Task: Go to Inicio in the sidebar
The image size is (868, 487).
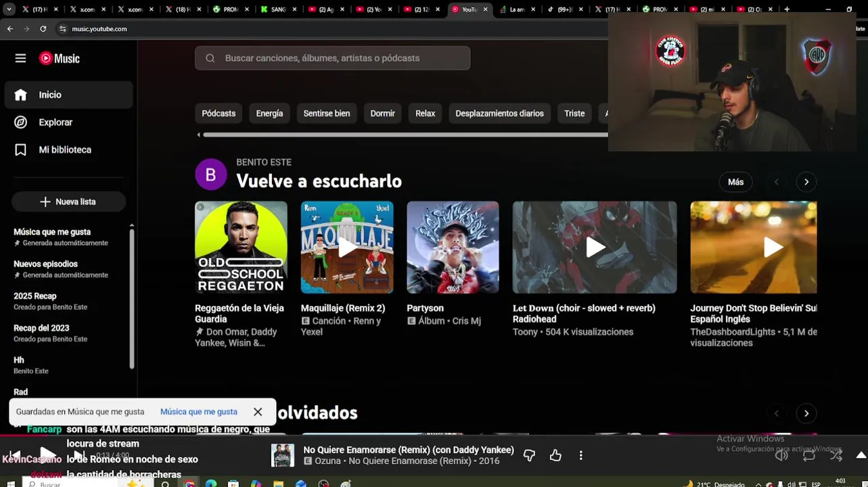Action: pos(68,95)
